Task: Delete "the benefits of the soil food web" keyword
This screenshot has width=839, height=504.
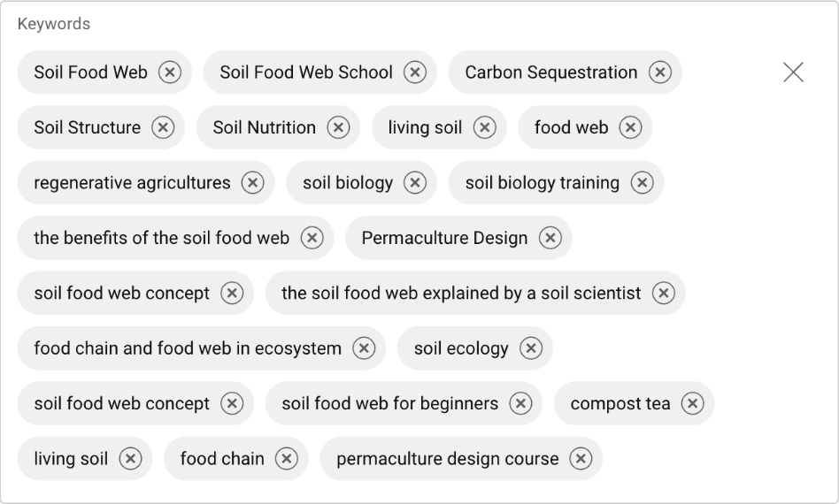Action: [312, 238]
